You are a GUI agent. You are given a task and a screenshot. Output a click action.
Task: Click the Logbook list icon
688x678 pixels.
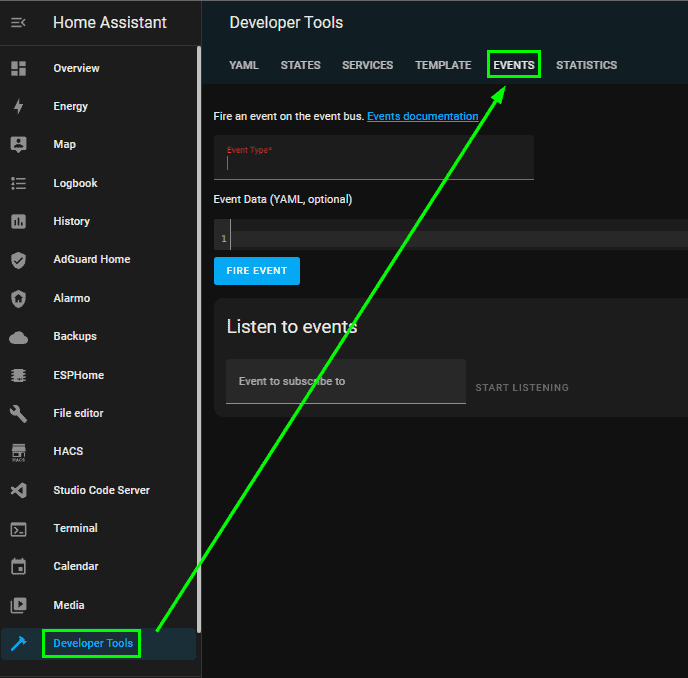pos(18,183)
